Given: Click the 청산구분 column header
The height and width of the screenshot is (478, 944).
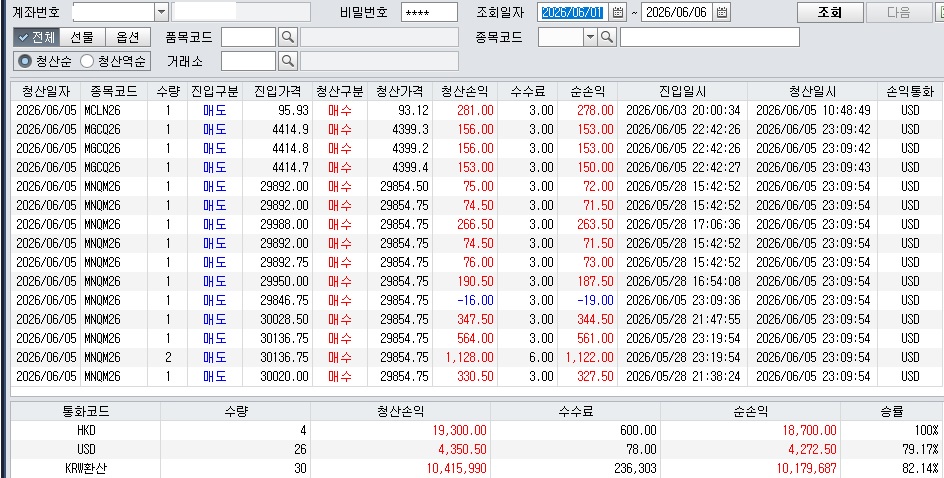Looking at the screenshot, I should pos(340,92).
